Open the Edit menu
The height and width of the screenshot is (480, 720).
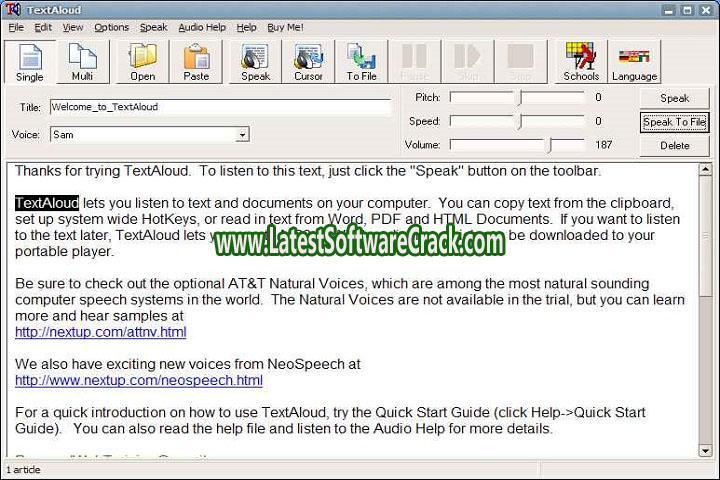(x=43, y=28)
